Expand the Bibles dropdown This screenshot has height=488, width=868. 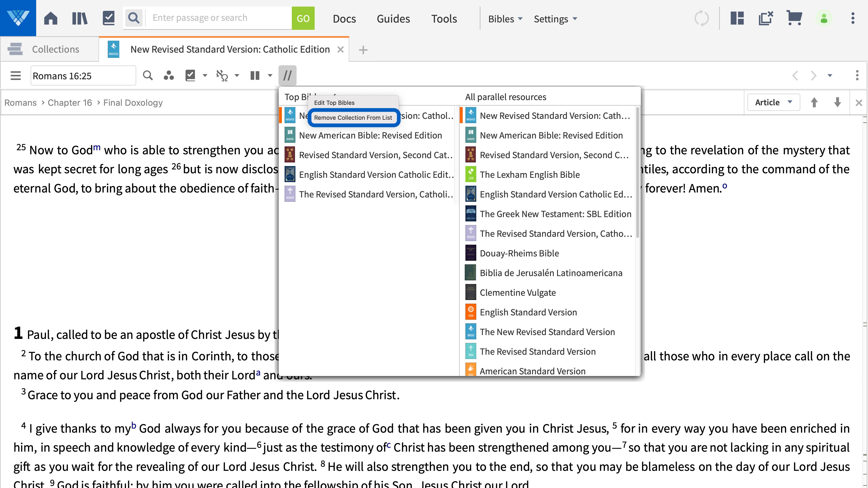tap(505, 19)
